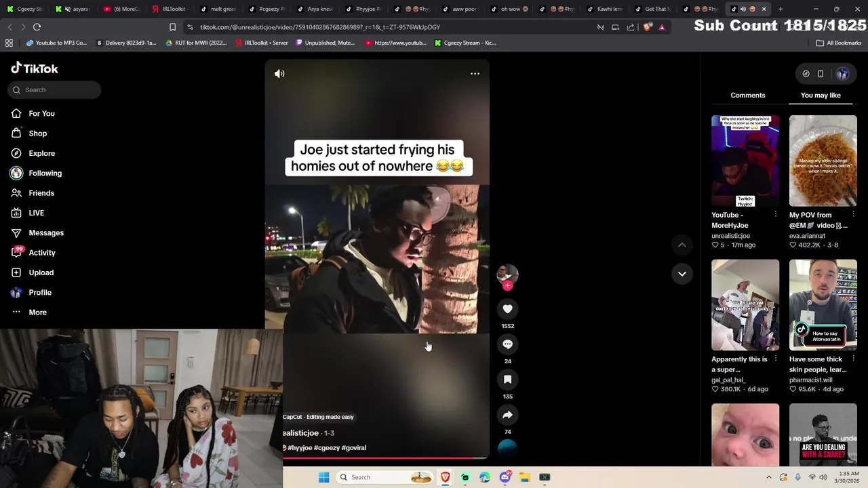The height and width of the screenshot is (488, 868).
Task: Open Discord from the taskbar
Action: tap(505, 477)
